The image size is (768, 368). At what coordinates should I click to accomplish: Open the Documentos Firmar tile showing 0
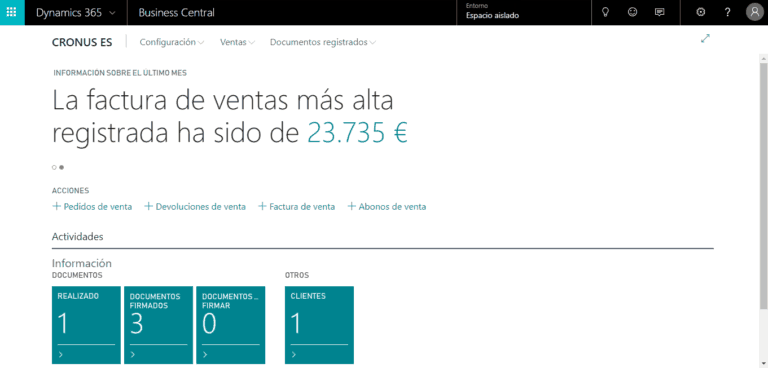(231, 325)
